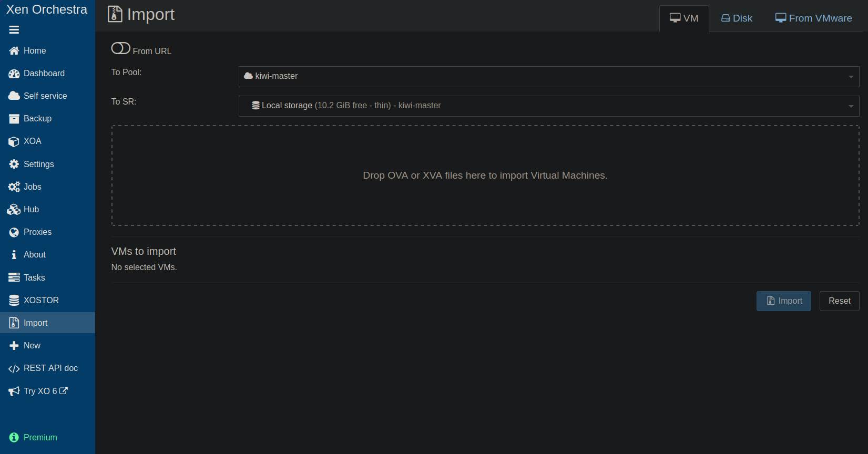Image resolution: width=868 pixels, height=454 pixels.
Task: Click the blue Import button
Action: [x=783, y=301]
